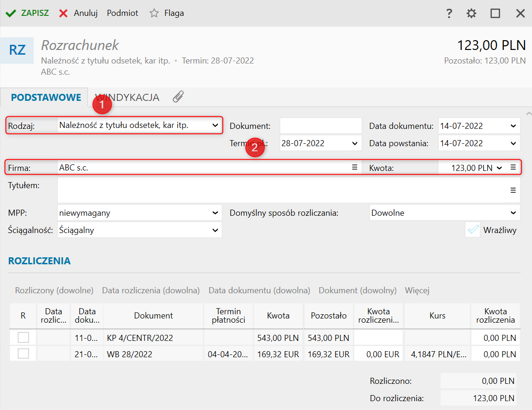Click the Flaga button label
The height and width of the screenshot is (410, 532).
[x=174, y=13]
